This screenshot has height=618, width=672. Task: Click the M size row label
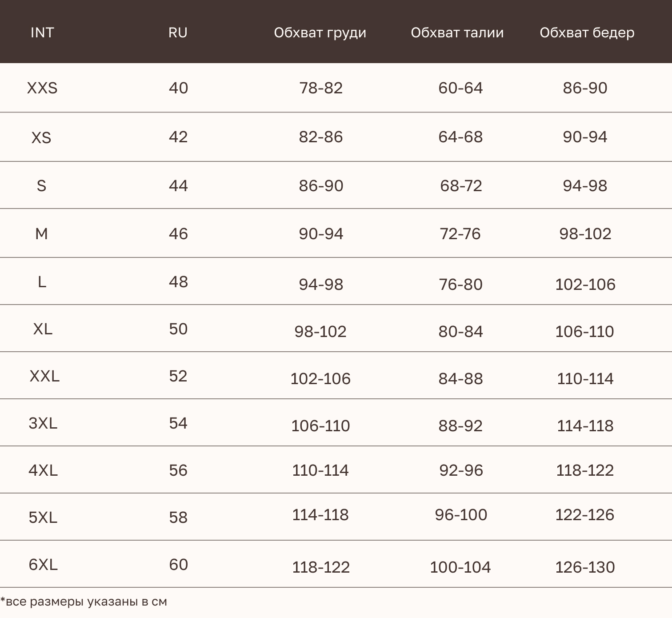coord(41,233)
